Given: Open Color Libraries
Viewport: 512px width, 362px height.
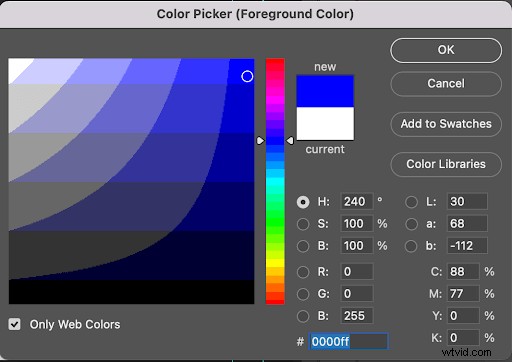Looking at the screenshot, I should click(446, 164).
